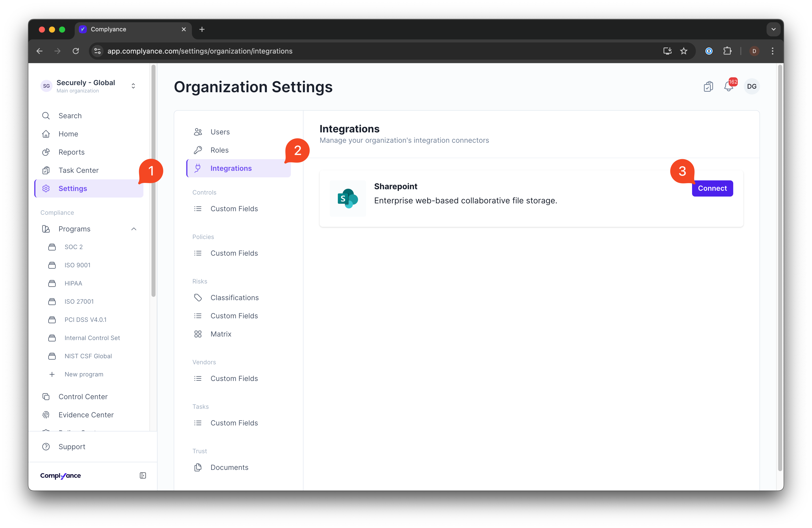This screenshot has width=812, height=528.
Task: Open the notifications bell with 162 badge
Action: [728, 86]
